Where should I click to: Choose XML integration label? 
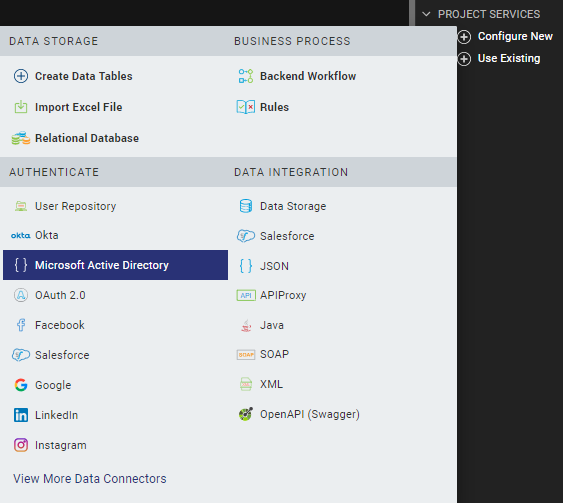(271, 384)
